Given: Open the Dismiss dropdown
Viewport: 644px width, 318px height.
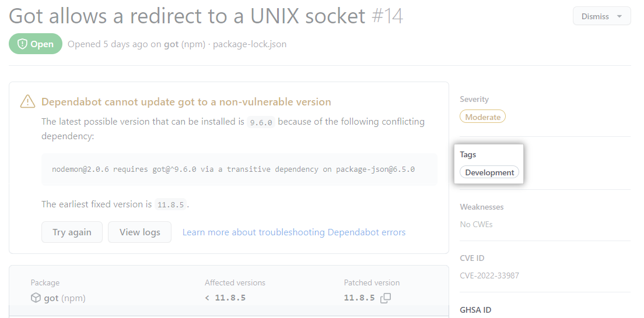Looking at the screenshot, I should point(601,16).
